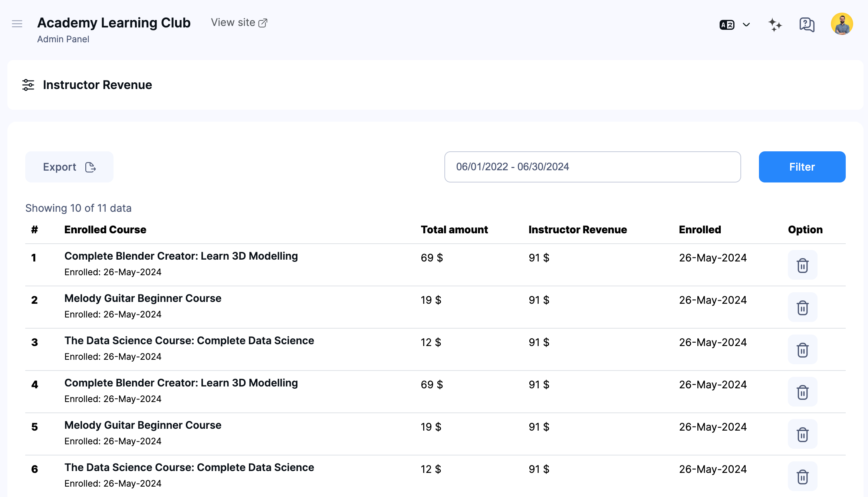
Task: Delete the row 5 Melody Guitar enrollment
Action: 802,434
